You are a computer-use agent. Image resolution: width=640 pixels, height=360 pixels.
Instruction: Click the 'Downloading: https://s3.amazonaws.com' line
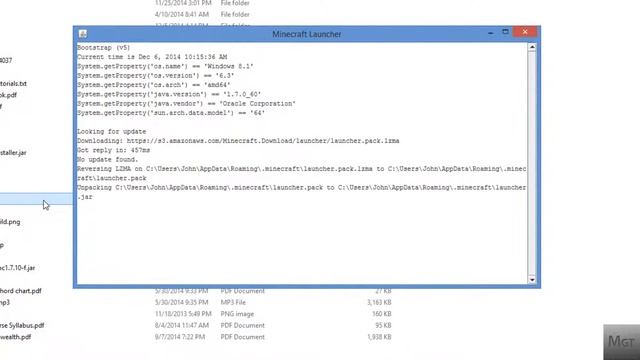[238, 141]
